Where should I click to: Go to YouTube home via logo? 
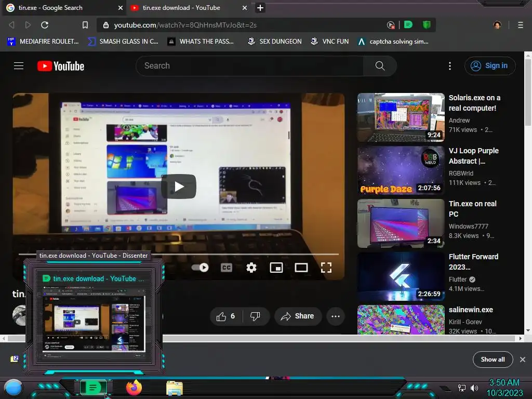[x=61, y=66]
